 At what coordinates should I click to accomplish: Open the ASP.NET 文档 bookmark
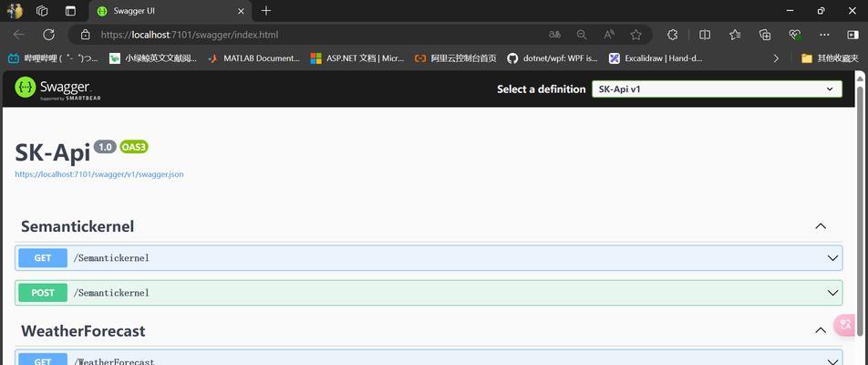(357, 58)
